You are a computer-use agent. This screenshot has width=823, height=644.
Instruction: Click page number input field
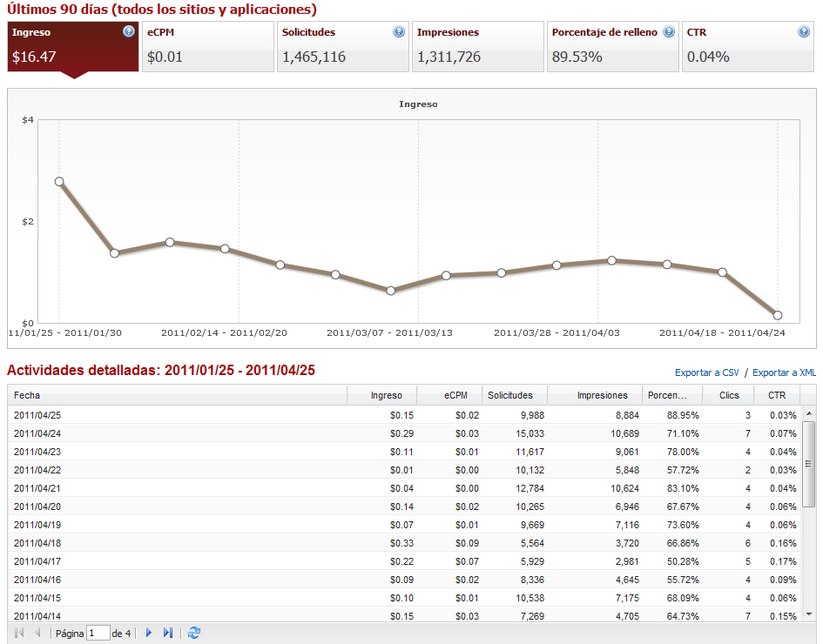point(98,633)
